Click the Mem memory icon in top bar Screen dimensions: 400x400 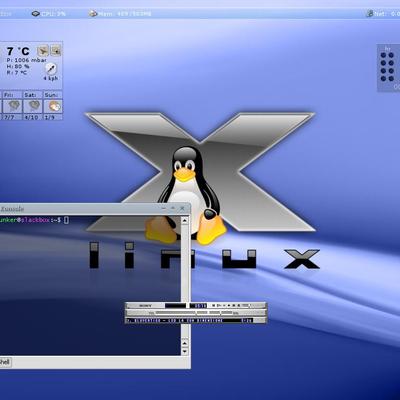(93, 14)
